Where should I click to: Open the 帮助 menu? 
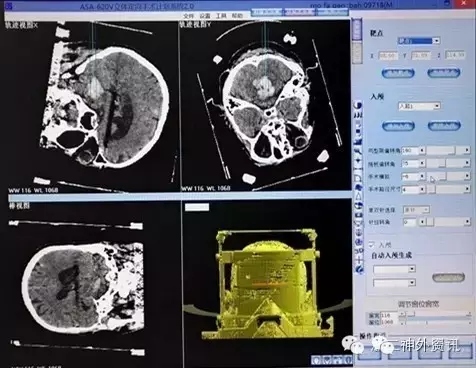pos(237,16)
